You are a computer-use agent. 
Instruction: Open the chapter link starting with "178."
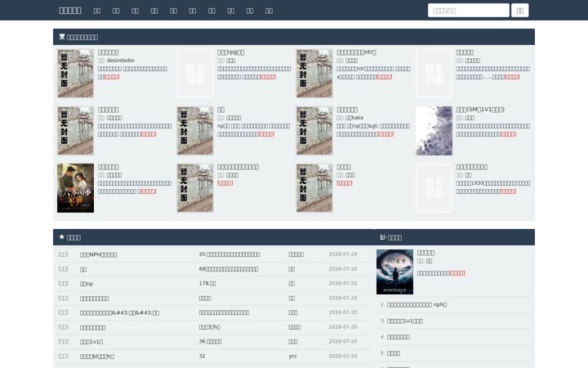(x=207, y=284)
